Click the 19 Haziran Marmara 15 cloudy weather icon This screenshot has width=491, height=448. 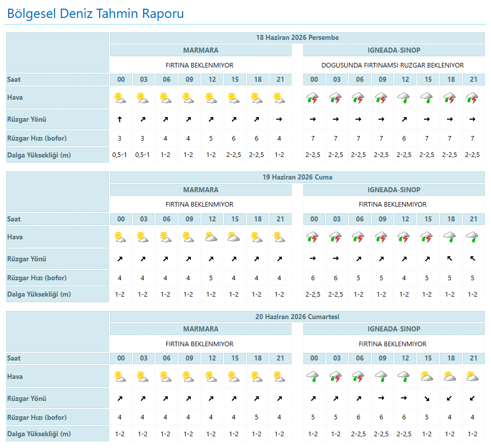pyautogui.click(x=234, y=237)
